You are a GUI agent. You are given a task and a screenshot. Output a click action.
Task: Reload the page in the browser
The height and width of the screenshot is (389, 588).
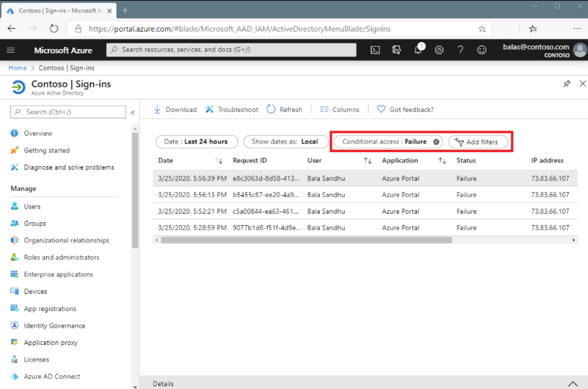tap(54, 29)
